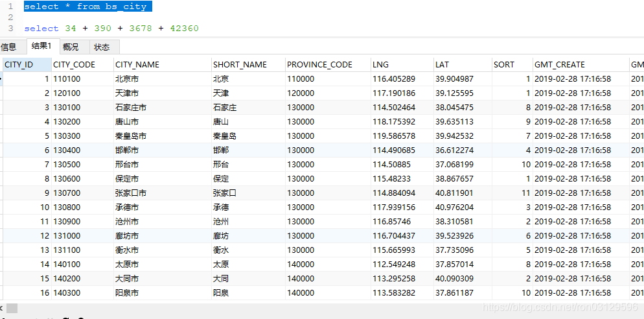Viewport: 644px width, 319px height.
Task: Select city code 130600
Action: click(82, 179)
